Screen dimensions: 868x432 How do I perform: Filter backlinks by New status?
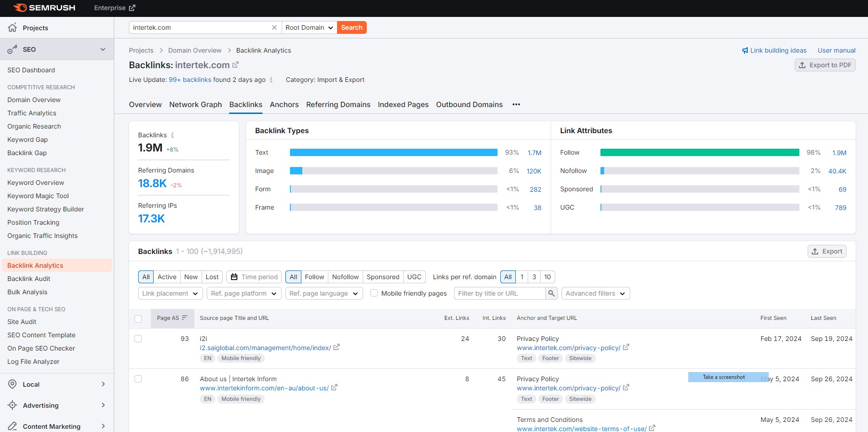(x=191, y=277)
